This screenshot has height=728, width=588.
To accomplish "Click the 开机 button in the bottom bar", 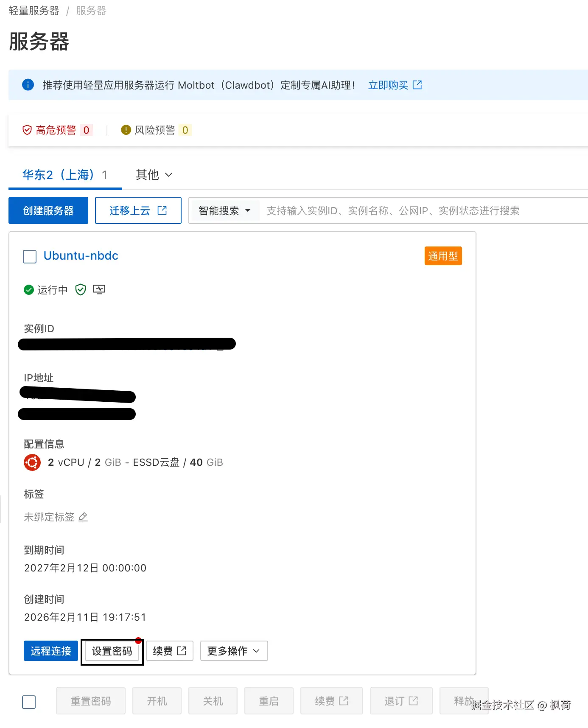I will (157, 701).
